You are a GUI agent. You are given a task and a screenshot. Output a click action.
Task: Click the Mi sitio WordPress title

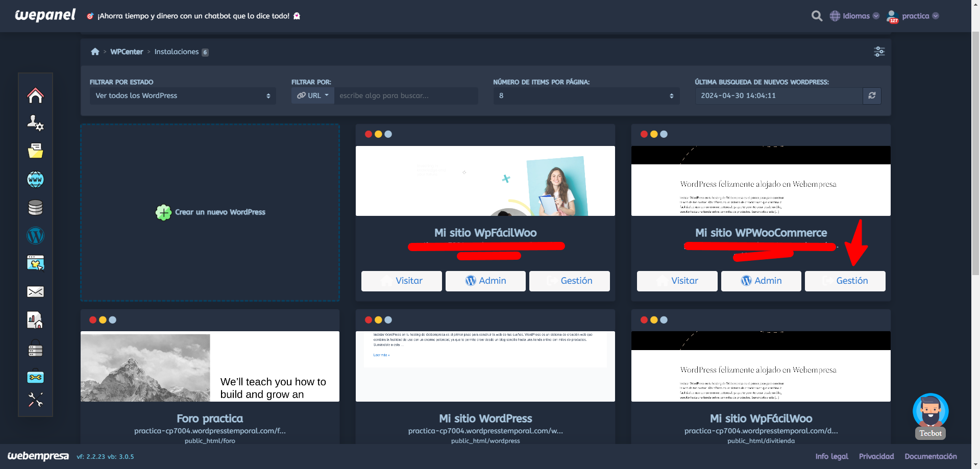485,418
